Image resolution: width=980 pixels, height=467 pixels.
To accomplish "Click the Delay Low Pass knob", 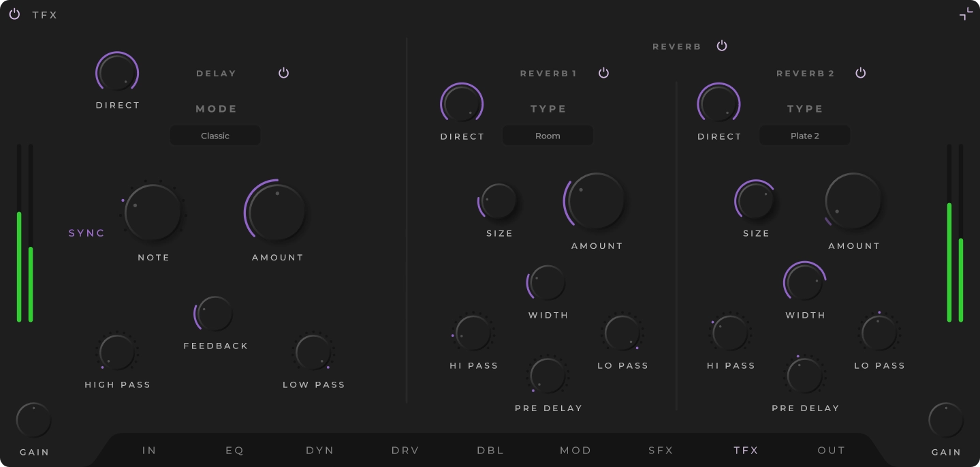I will coord(314,353).
